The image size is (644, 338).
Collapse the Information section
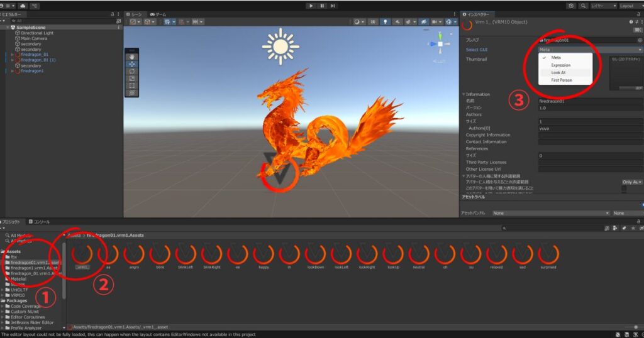pos(464,94)
